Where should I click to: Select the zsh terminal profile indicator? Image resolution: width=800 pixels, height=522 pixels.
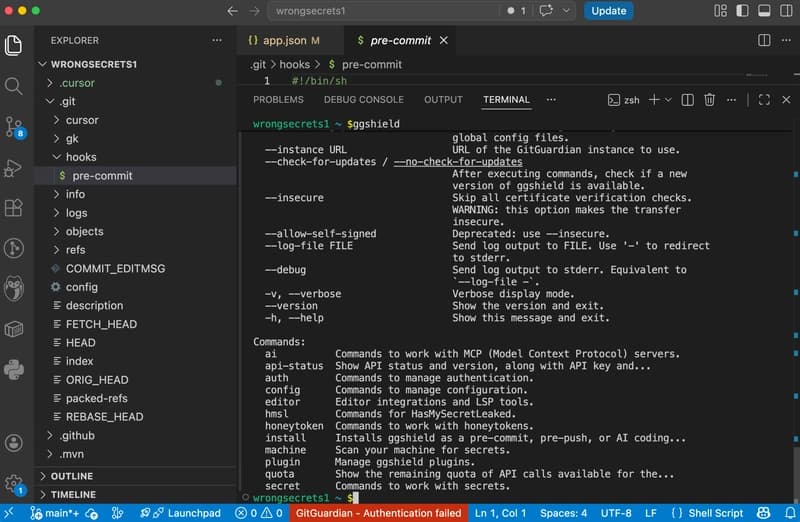click(x=623, y=100)
